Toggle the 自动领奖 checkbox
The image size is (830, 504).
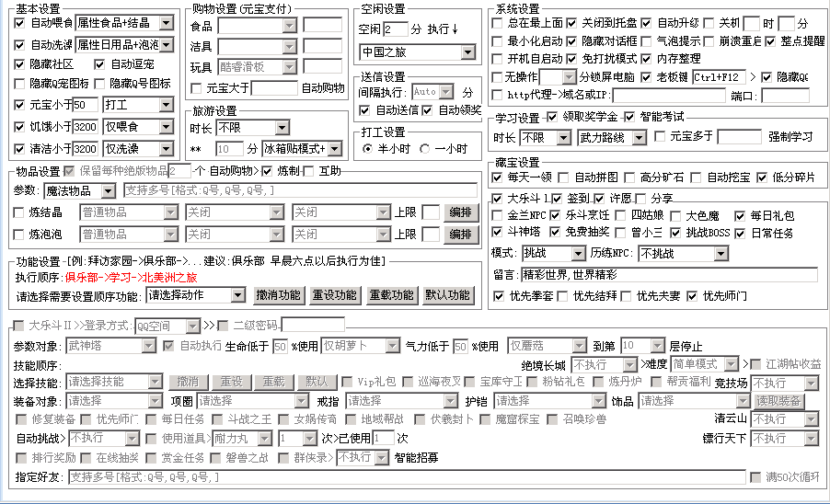pyautogui.click(x=427, y=110)
